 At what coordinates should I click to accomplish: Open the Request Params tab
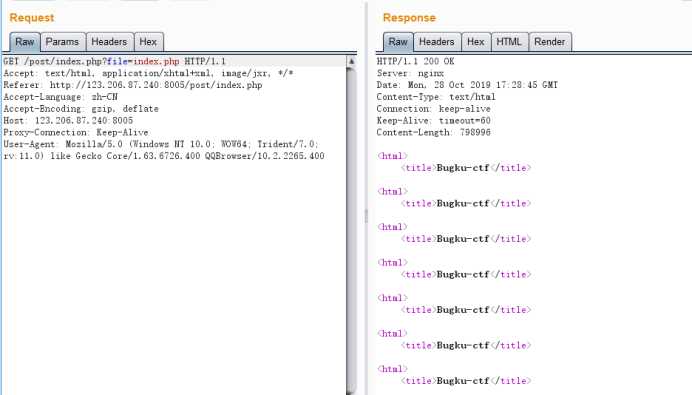click(62, 42)
